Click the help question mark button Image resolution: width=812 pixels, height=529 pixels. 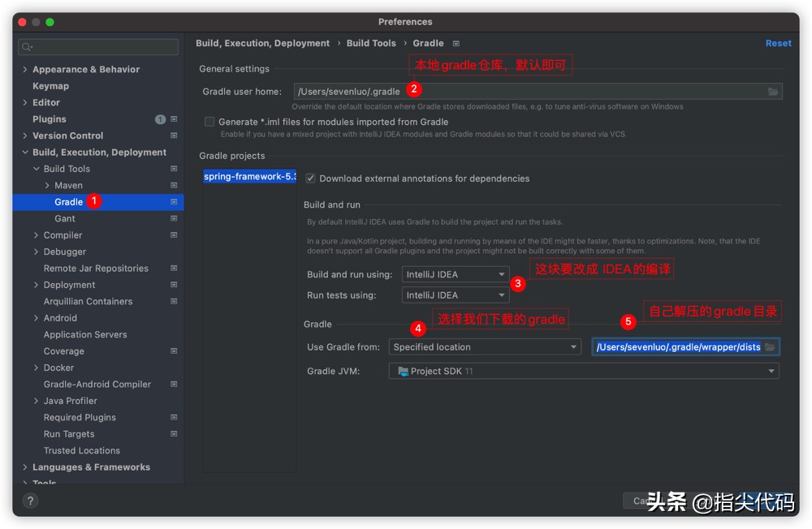tap(29, 501)
